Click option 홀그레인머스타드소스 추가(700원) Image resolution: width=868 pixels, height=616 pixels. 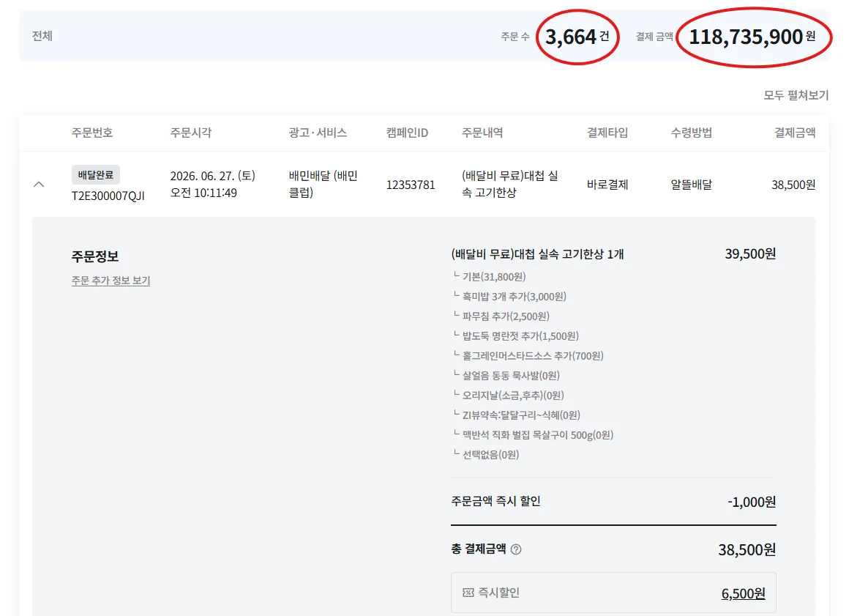(x=533, y=356)
